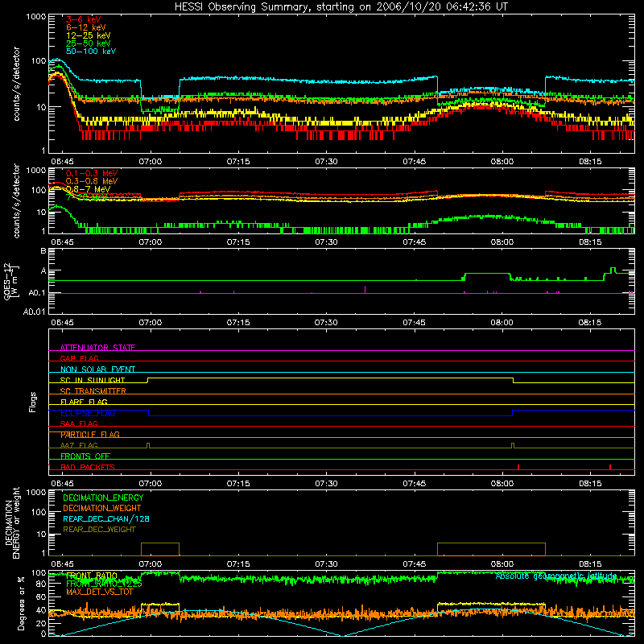Select the 3-6 keV legend label
Viewport: 644px width, 644px height.
(83, 19)
